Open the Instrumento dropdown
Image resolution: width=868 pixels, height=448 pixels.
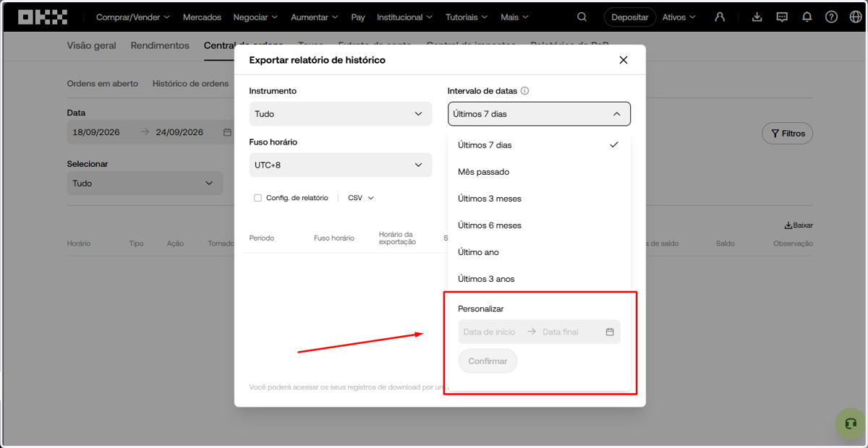coord(340,114)
